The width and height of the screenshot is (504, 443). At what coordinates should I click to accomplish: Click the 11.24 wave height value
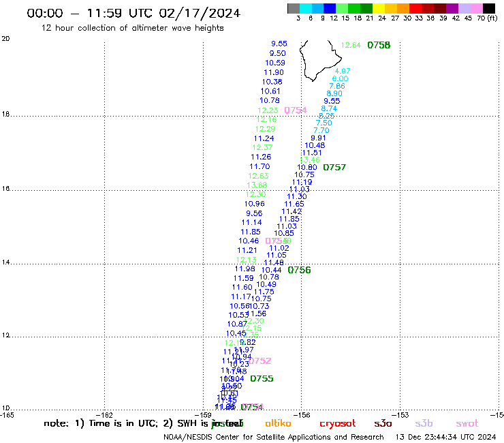[x=264, y=138]
